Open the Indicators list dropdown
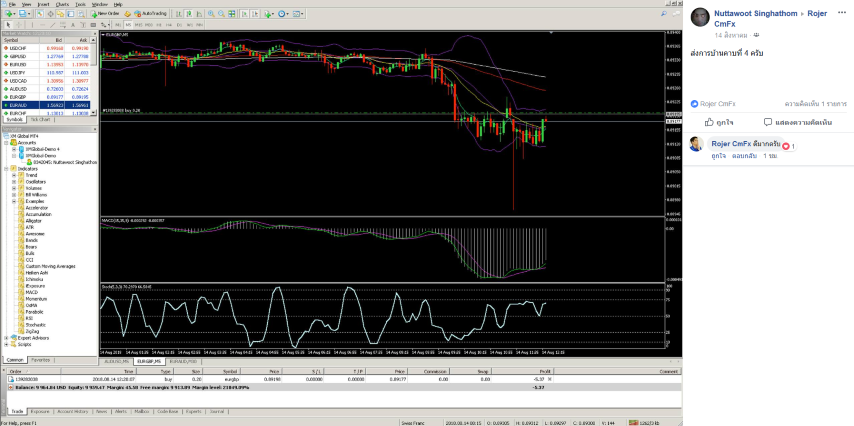Image resolution: width=854 pixels, height=426 pixels. click(x=269, y=14)
